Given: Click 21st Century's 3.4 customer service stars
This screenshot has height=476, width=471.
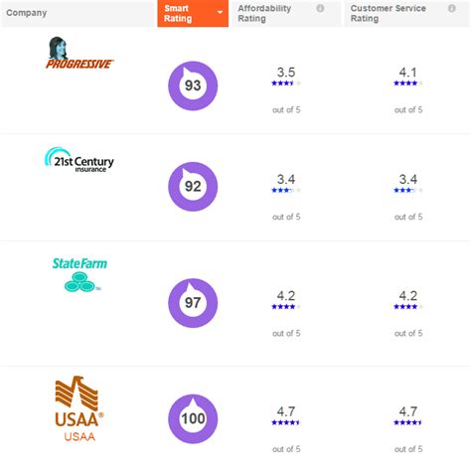Looking at the screenshot, I should click(408, 190).
